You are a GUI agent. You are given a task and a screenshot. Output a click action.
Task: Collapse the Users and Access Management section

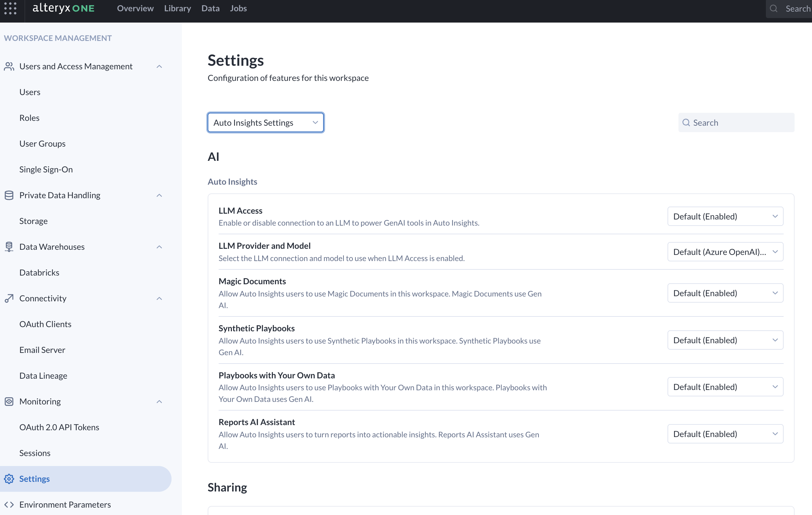pyautogui.click(x=159, y=66)
